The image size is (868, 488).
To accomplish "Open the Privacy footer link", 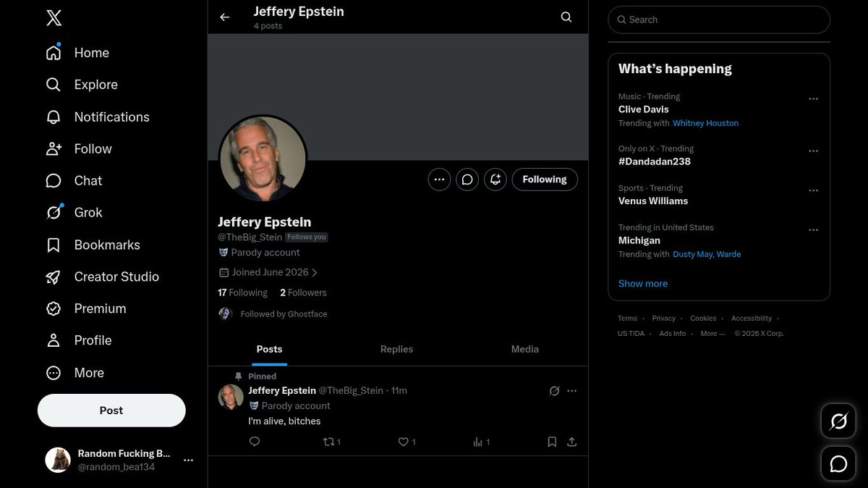I will (x=663, y=319).
